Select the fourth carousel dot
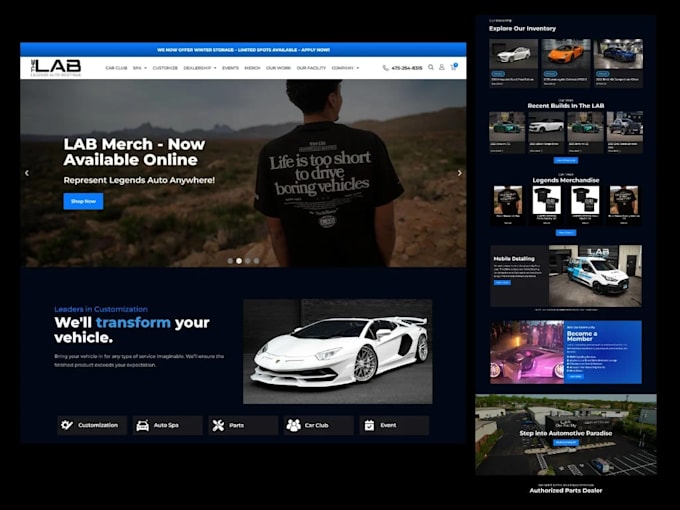The height and width of the screenshot is (510, 680). point(256,261)
